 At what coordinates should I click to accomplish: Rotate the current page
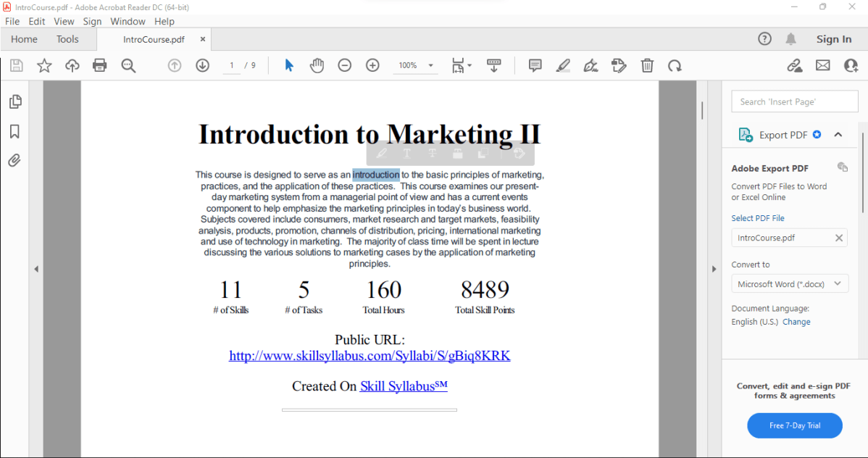click(x=675, y=65)
